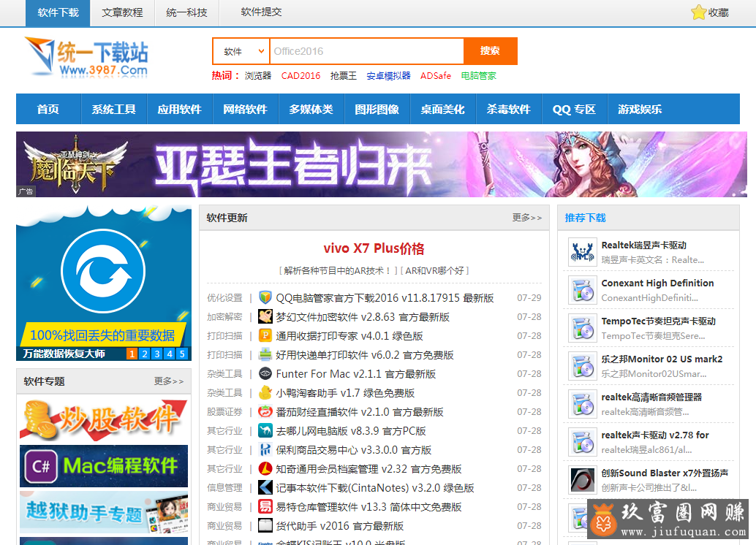Click the realtek高清晰音频管理器 disc icon
756x545 pixels.
[x=583, y=404]
